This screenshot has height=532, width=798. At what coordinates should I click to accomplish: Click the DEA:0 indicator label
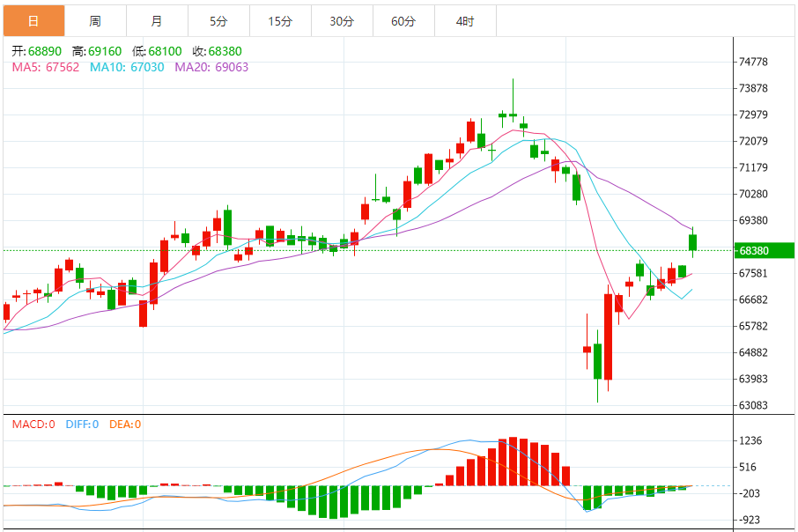click(125, 424)
